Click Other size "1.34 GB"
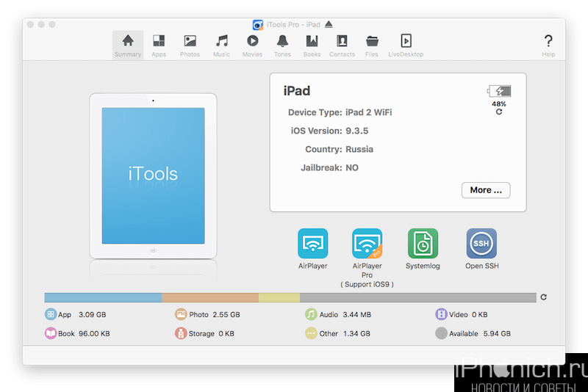The height and width of the screenshot is (392, 588). (356, 333)
